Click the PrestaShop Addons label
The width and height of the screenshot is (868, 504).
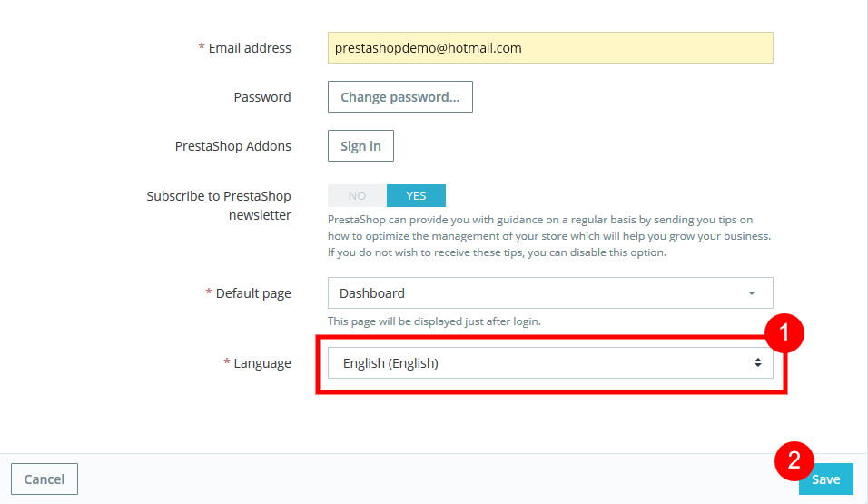pos(233,146)
